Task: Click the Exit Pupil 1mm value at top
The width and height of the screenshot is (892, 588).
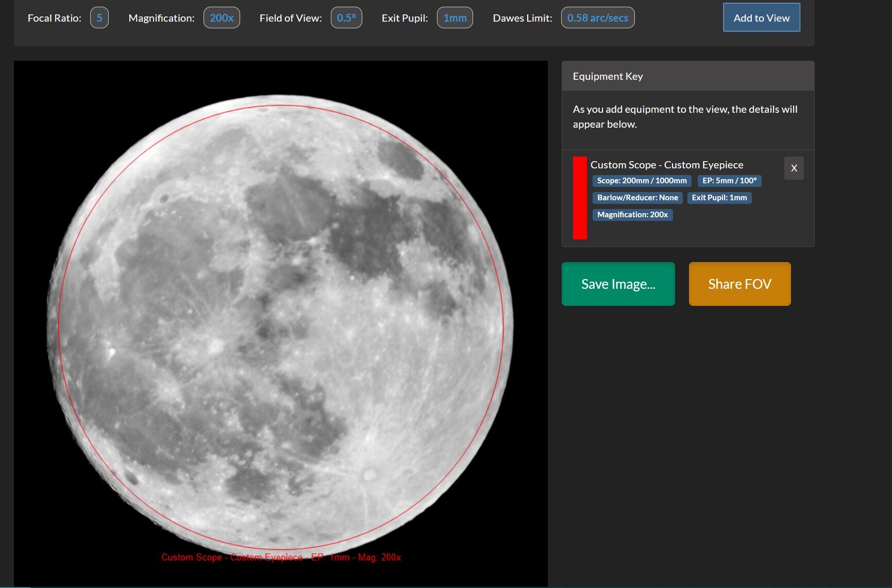Action: tap(455, 18)
